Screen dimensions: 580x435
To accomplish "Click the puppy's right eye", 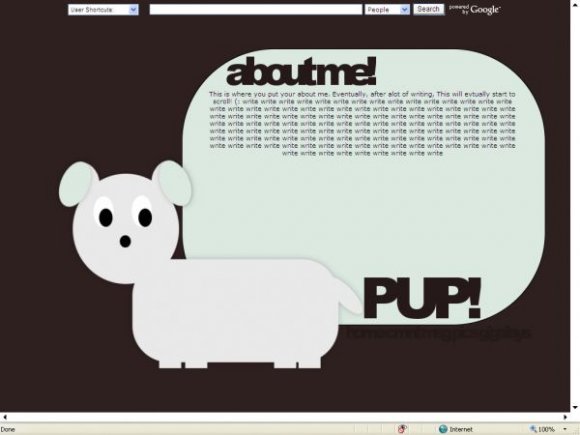I will point(145,217).
